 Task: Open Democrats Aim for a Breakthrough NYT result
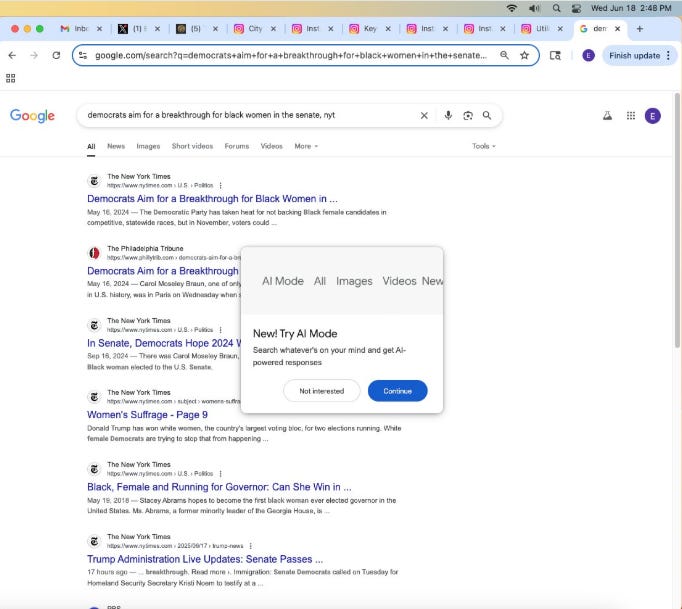tap(212, 199)
